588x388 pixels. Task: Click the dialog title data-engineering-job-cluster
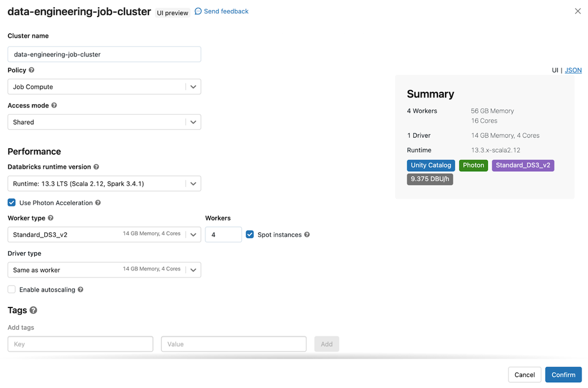79,12
